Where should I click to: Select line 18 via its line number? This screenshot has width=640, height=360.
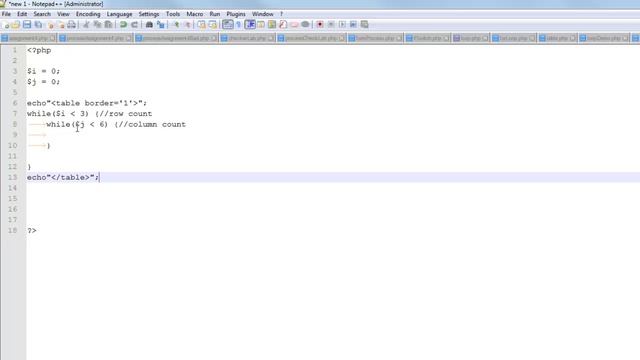pyautogui.click(x=13, y=231)
